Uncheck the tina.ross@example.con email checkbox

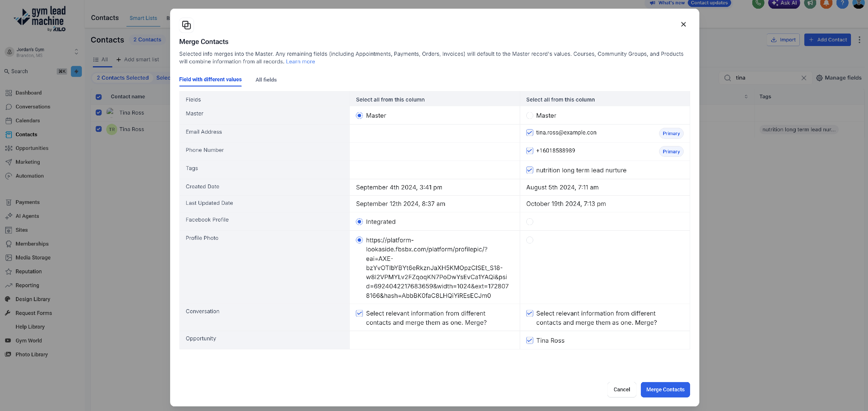pyautogui.click(x=529, y=132)
